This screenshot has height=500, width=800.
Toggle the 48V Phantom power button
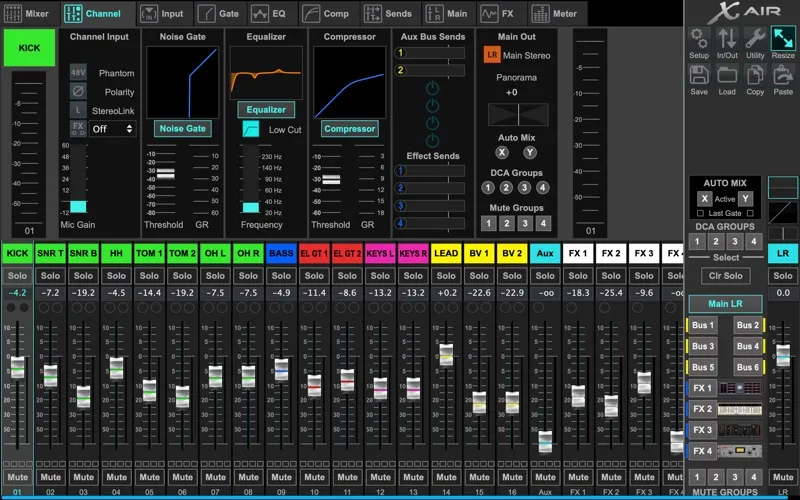coord(78,72)
